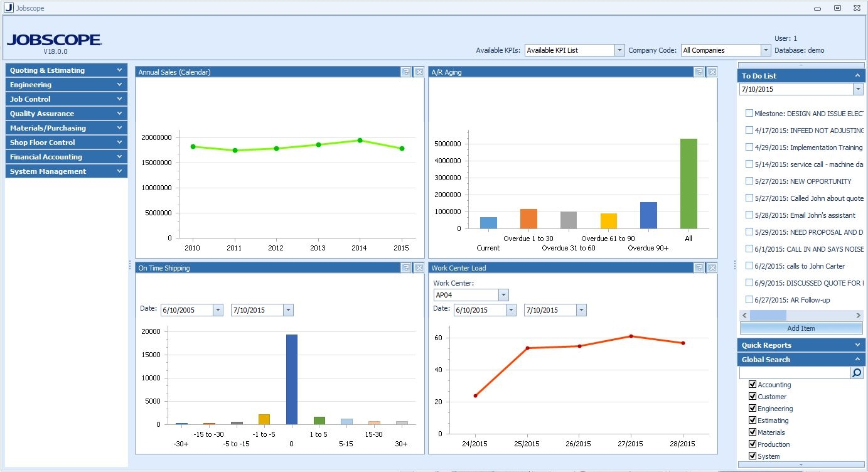Click the Global Search magnifier icon
Viewport: 868px width, 472px height.
[x=857, y=372]
